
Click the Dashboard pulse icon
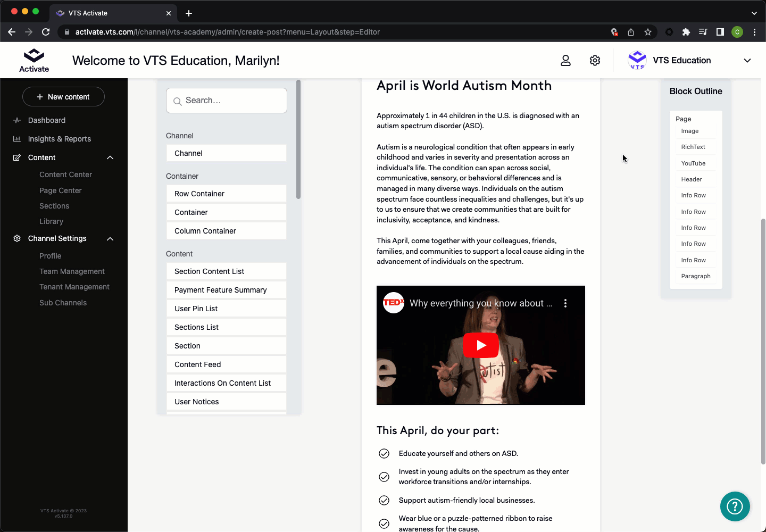click(x=17, y=120)
